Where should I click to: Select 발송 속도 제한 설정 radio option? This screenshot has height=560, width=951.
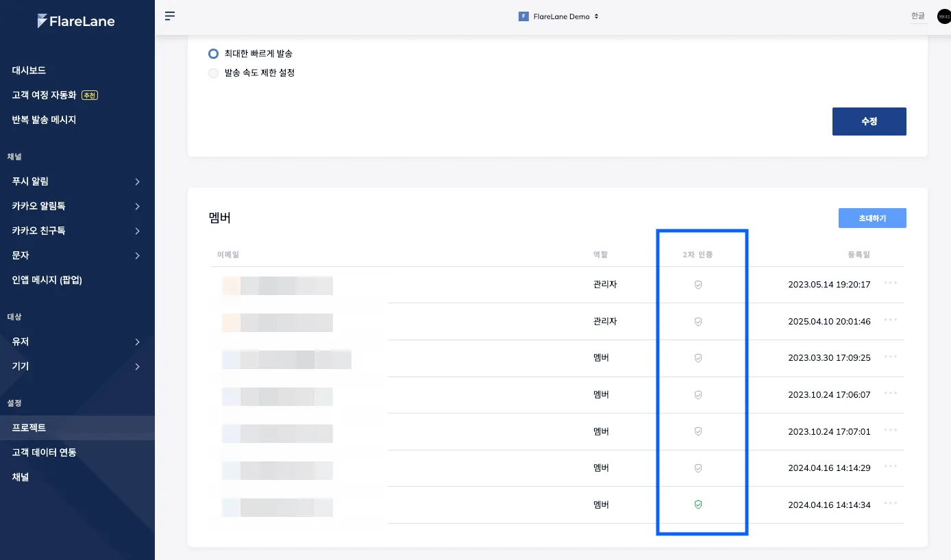click(x=213, y=73)
